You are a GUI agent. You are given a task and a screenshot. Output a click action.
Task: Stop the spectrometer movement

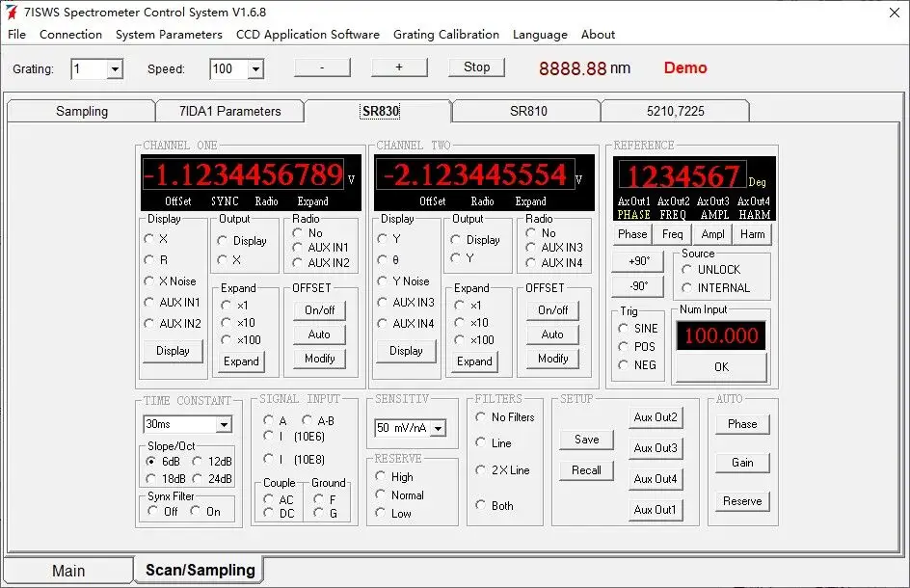pyautogui.click(x=476, y=67)
